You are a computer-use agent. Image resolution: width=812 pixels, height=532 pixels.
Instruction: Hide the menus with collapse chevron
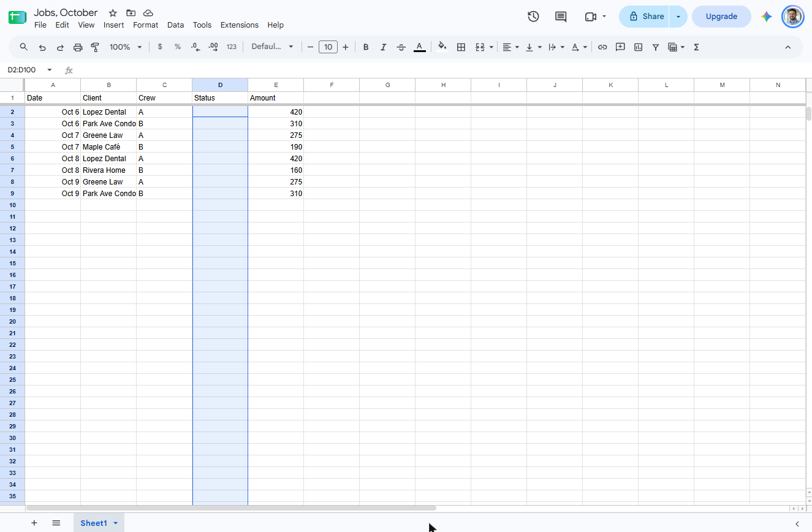pyautogui.click(x=788, y=47)
